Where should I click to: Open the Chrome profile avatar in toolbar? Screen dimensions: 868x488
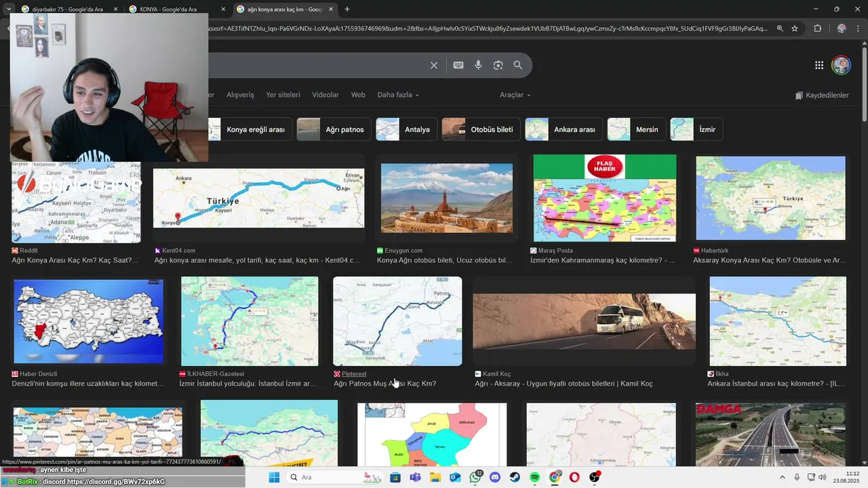click(842, 28)
